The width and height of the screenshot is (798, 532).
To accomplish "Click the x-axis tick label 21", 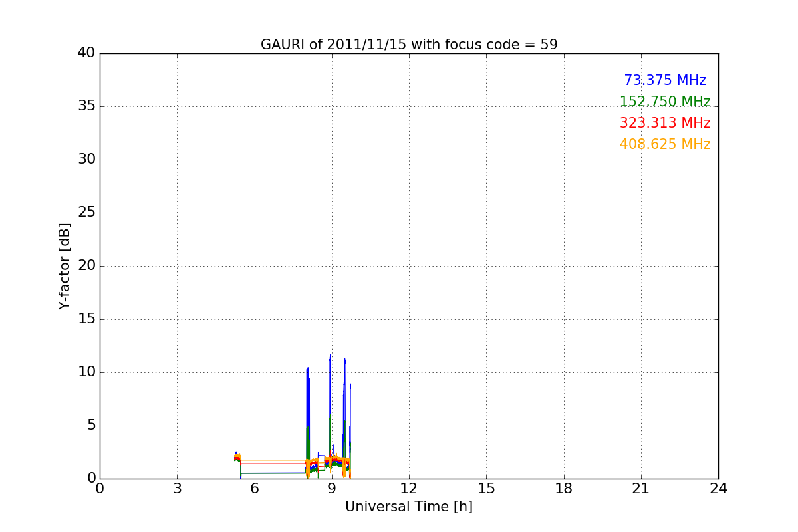I will point(641,489).
